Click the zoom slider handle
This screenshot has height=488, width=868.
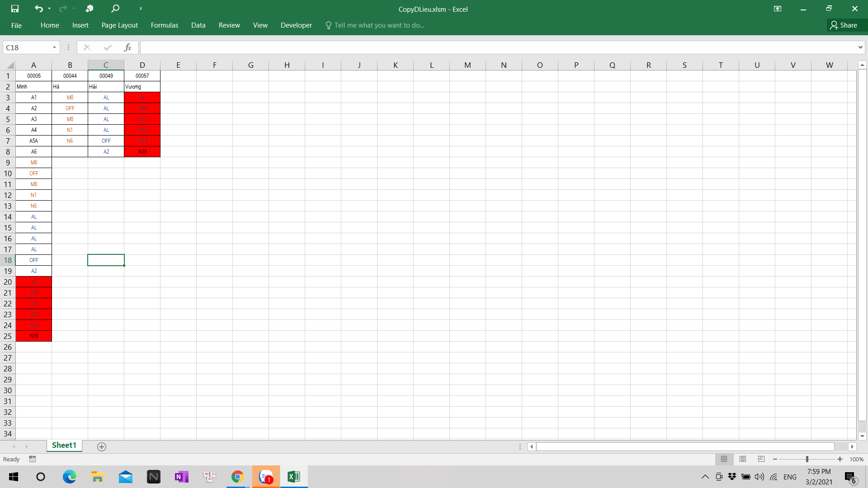tap(807, 459)
